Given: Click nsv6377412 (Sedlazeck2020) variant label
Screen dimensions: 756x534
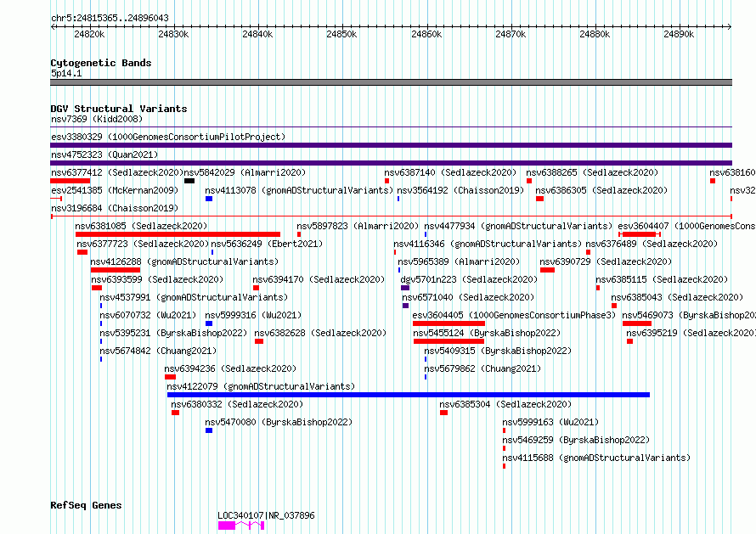Looking at the screenshot, I should 117,172.
